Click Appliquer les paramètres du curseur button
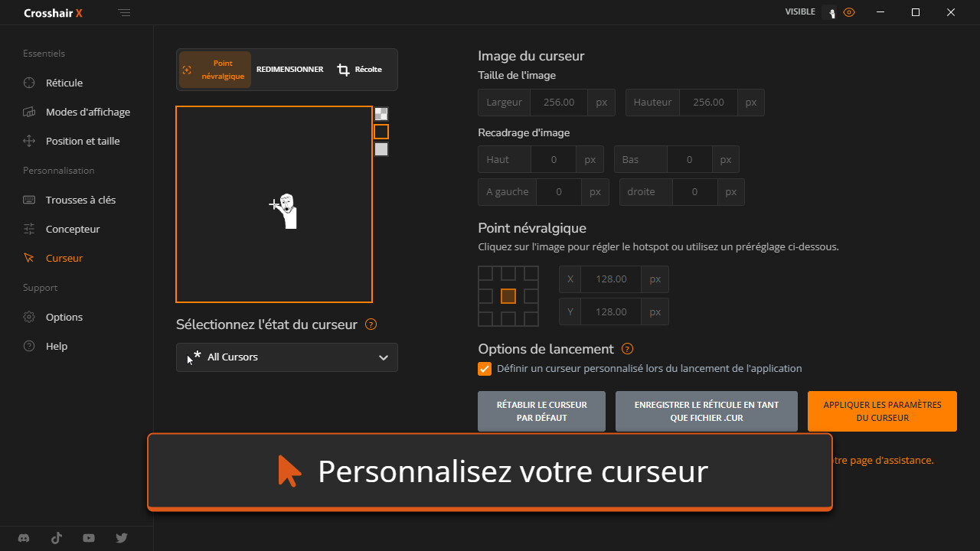The width and height of the screenshot is (980, 551). 882,412
